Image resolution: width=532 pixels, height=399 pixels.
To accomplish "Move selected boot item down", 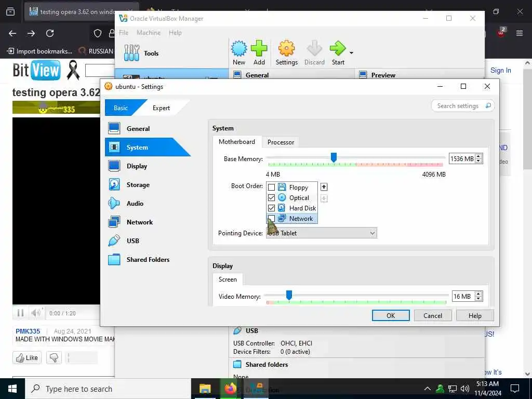I will [x=324, y=198].
